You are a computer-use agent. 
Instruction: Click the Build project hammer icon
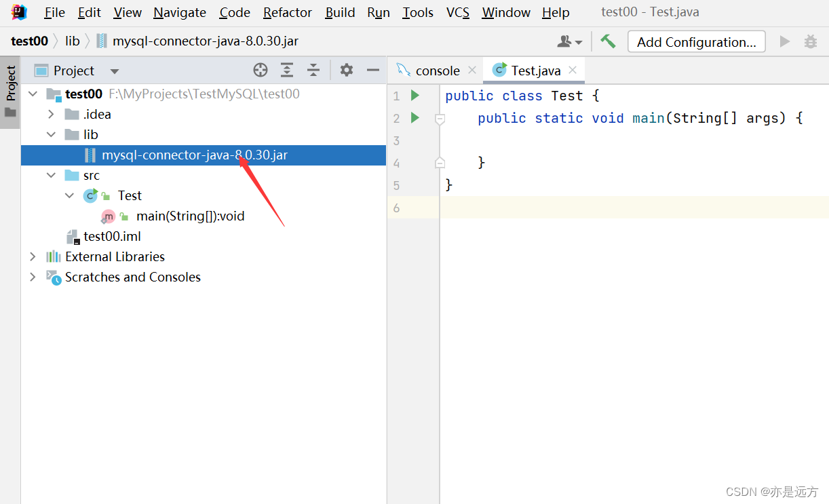coord(608,41)
